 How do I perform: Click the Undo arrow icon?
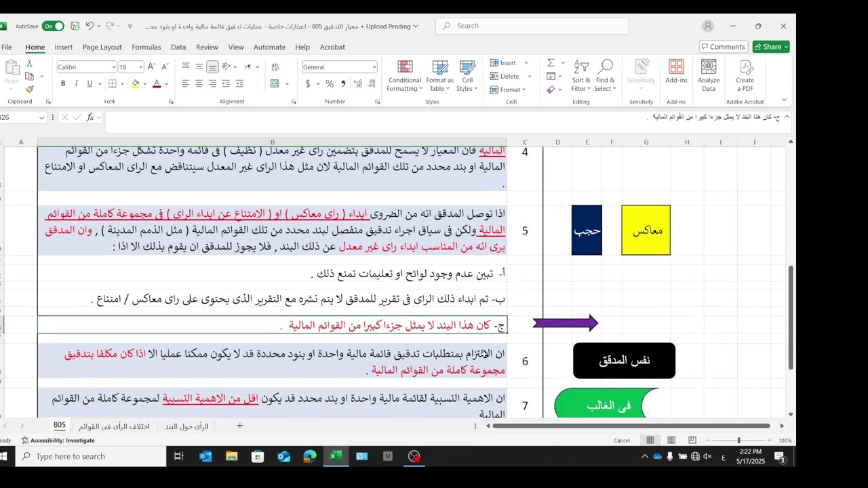click(90, 26)
